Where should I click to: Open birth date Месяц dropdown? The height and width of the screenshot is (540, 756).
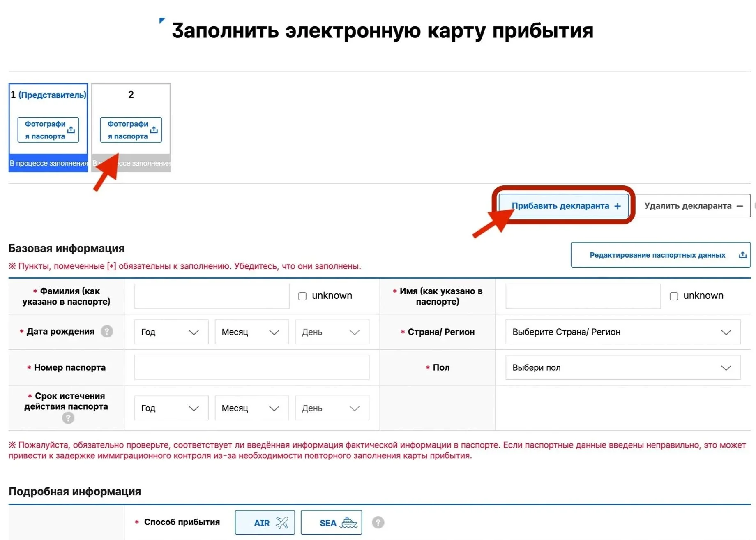pos(252,332)
